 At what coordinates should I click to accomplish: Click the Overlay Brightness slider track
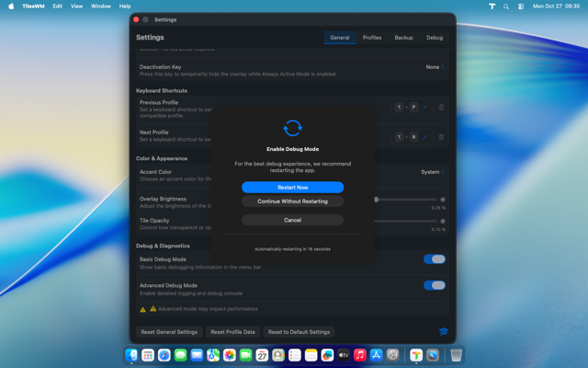(x=407, y=200)
